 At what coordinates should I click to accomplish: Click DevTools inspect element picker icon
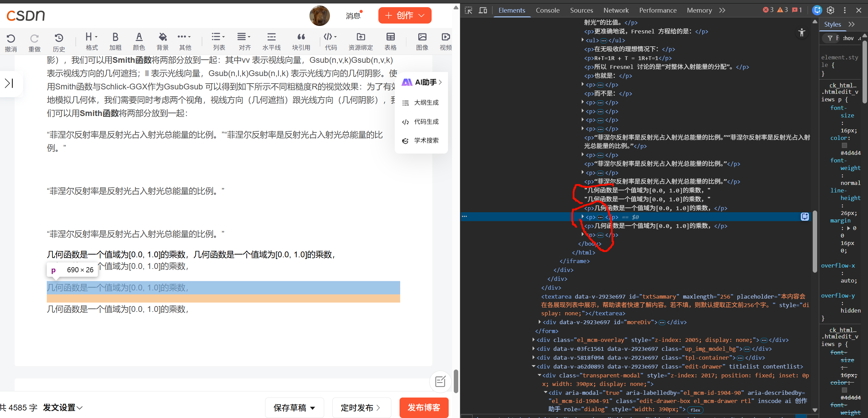468,10
